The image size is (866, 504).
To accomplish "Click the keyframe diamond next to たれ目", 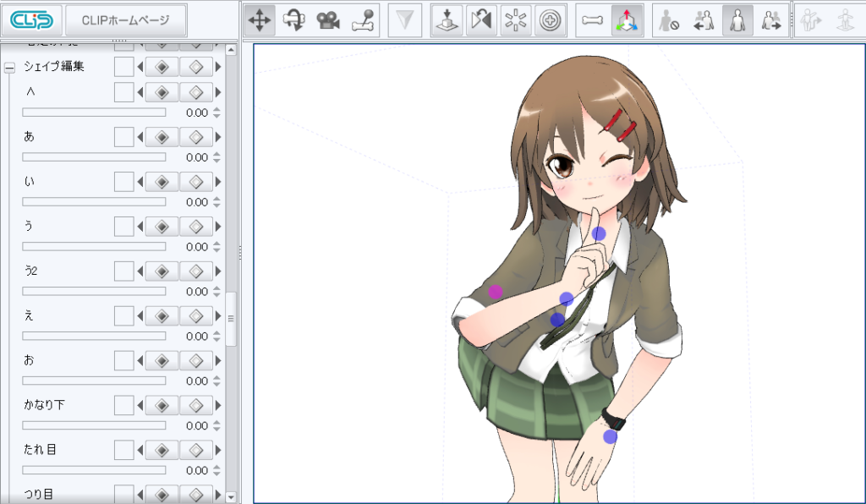I will [x=160, y=449].
